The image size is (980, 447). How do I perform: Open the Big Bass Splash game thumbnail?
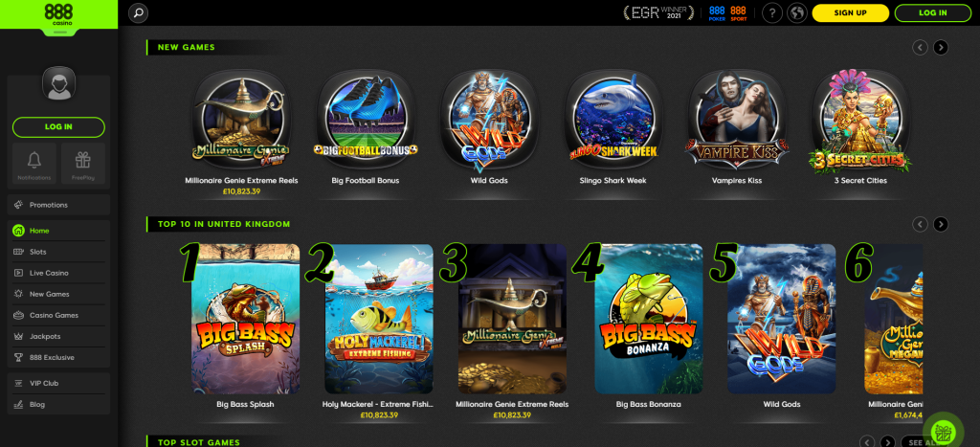[x=245, y=319]
